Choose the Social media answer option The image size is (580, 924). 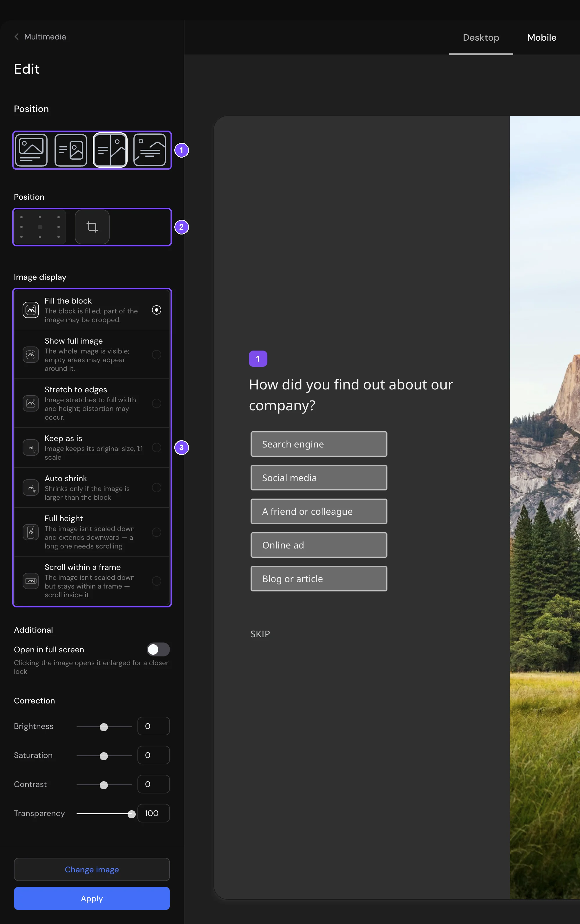318,478
